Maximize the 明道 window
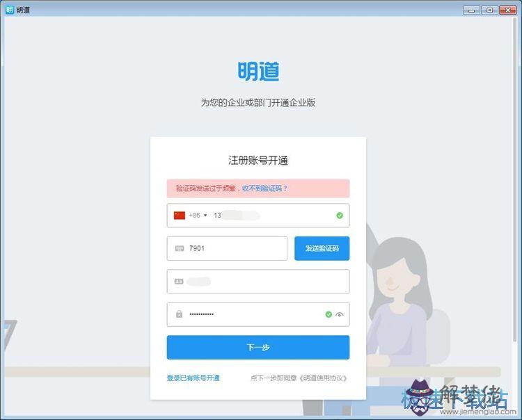Viewport: 522px width, 420px height. 489,10
